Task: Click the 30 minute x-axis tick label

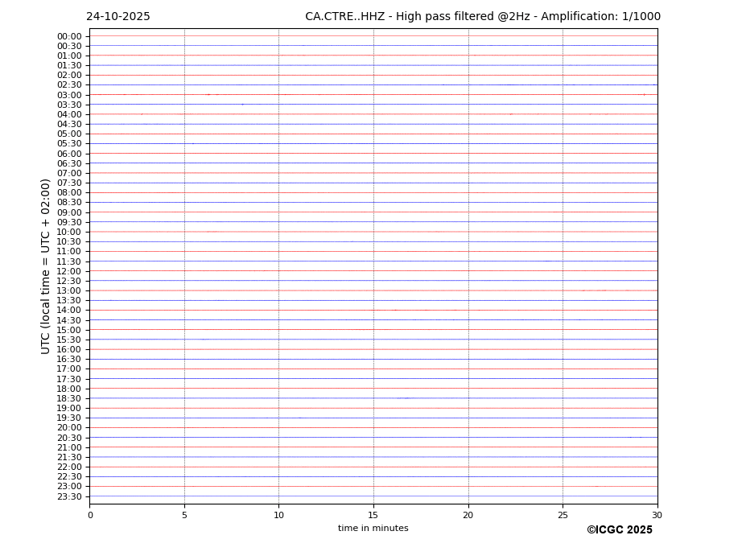Action: [x=657, y=516]
